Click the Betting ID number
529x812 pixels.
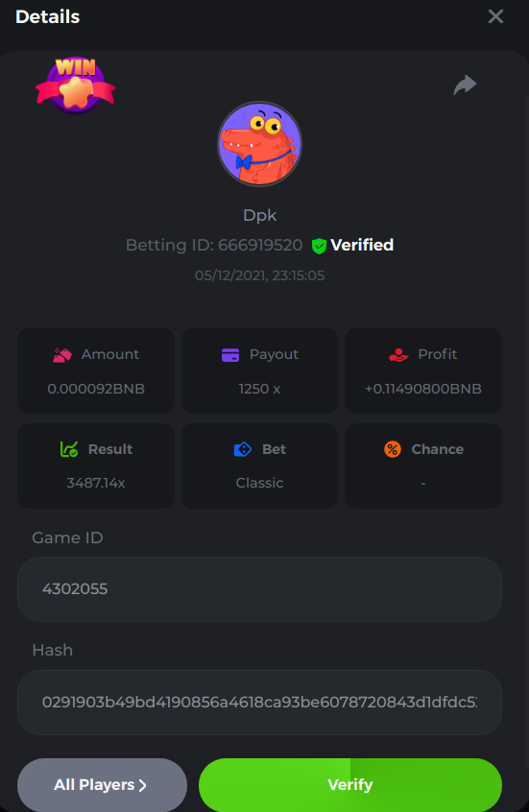pyautogui.click(x=260, y=245)
